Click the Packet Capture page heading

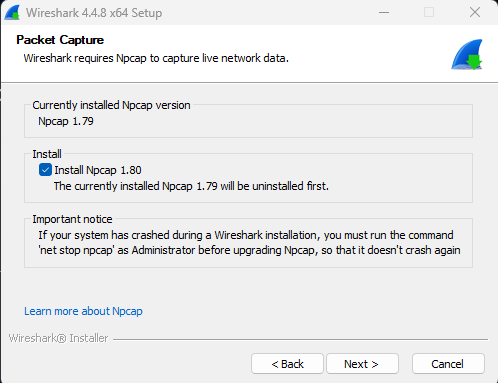click(60, 40)
